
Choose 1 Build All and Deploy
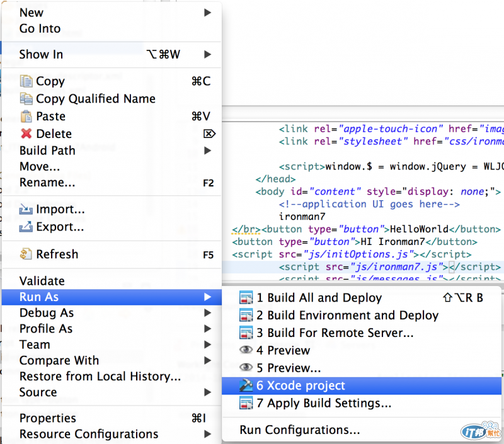pyautogui.click(x=362, y=297)
